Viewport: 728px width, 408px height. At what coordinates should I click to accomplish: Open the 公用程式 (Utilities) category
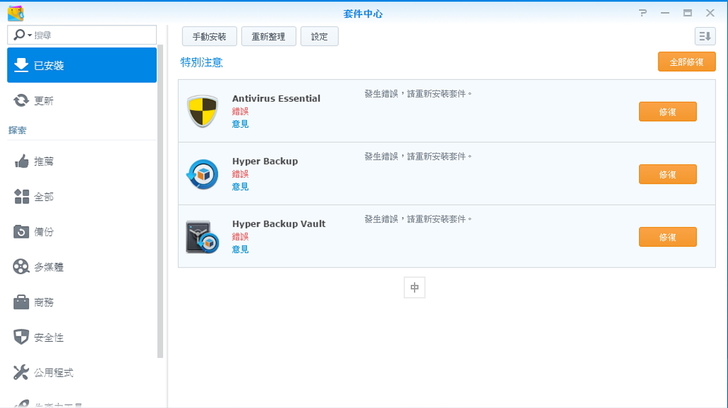point(82,372)
